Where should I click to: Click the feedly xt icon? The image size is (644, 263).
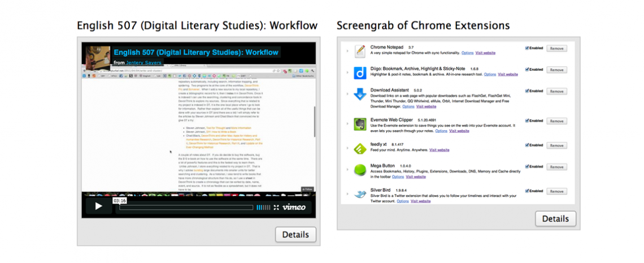(x=360, y=148)
